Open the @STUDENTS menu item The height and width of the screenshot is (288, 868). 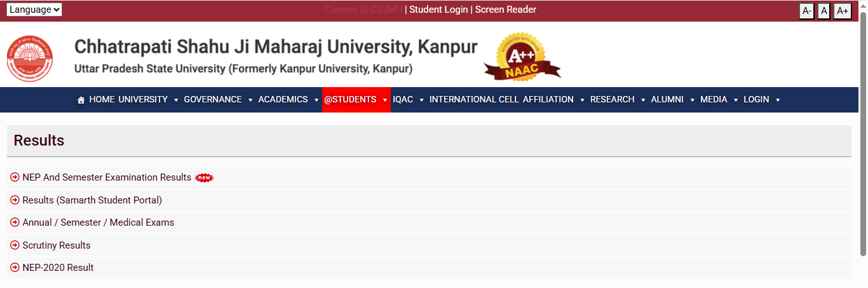point(350,100)
